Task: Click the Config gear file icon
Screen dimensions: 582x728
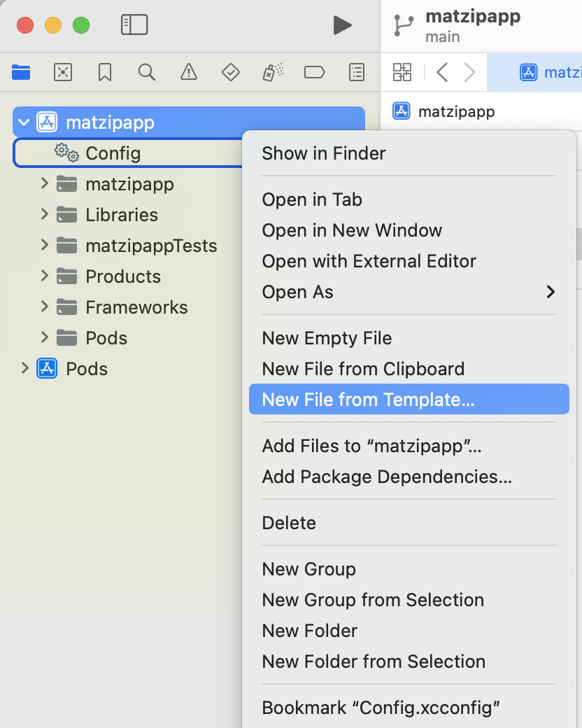Action: (x=66, y=153)
